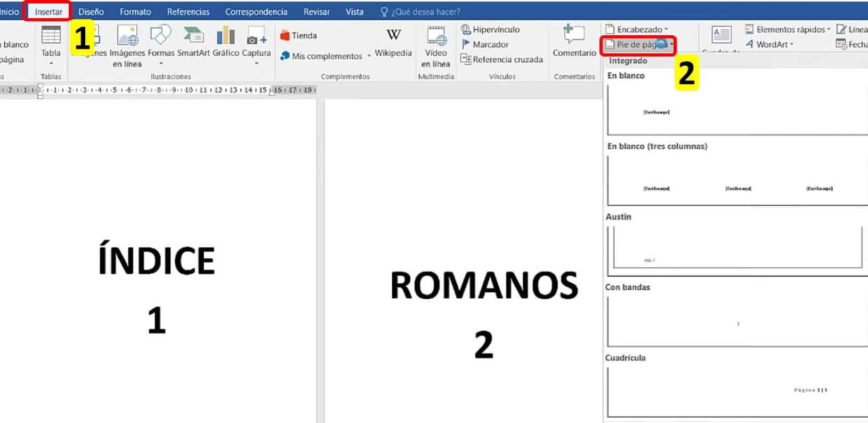Insert a Hipervínculo link
Image resolution: width=868 pixels, height=423 pixels.
click(x=490, y=29)
